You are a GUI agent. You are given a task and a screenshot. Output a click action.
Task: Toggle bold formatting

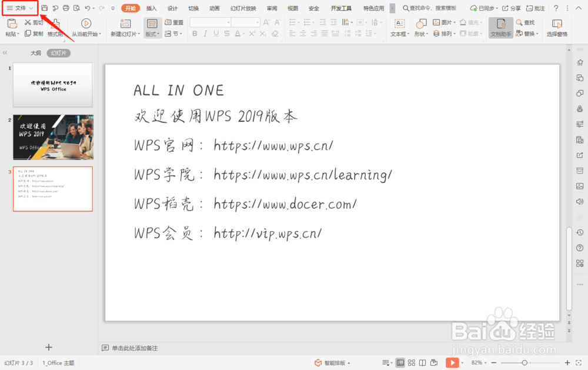pyautogui.click(x=195, y=34)
